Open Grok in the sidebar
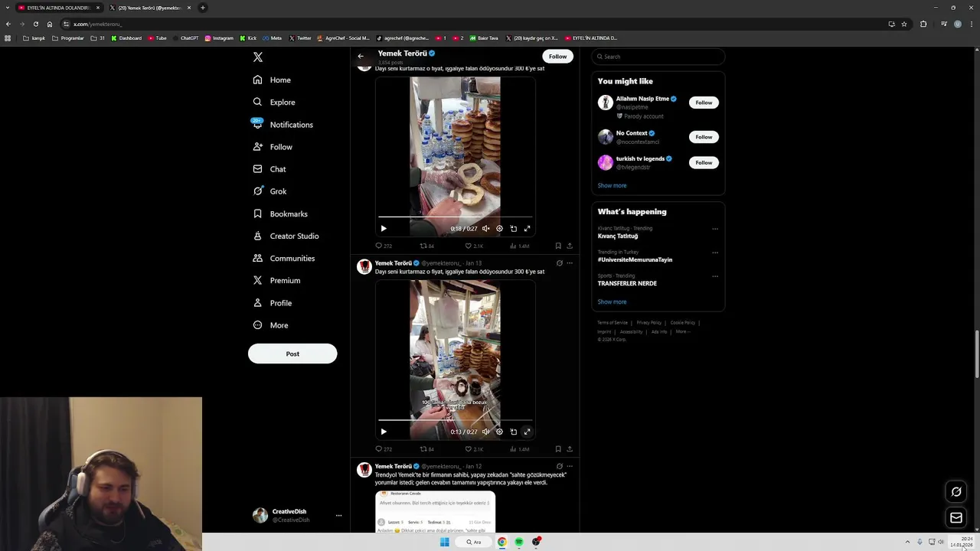Screen dimensions: 980x551 269,191
